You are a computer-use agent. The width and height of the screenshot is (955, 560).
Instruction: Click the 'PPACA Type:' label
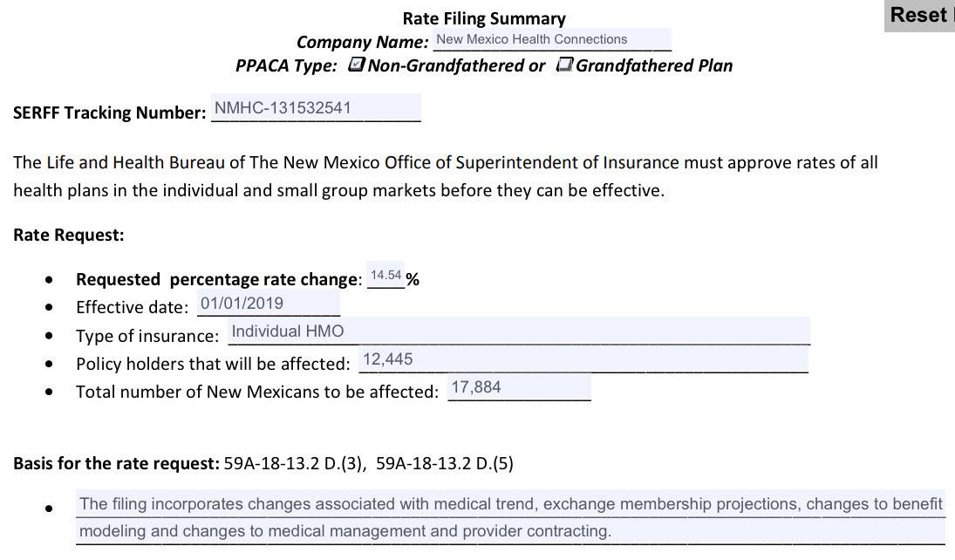tap(286, 65)
